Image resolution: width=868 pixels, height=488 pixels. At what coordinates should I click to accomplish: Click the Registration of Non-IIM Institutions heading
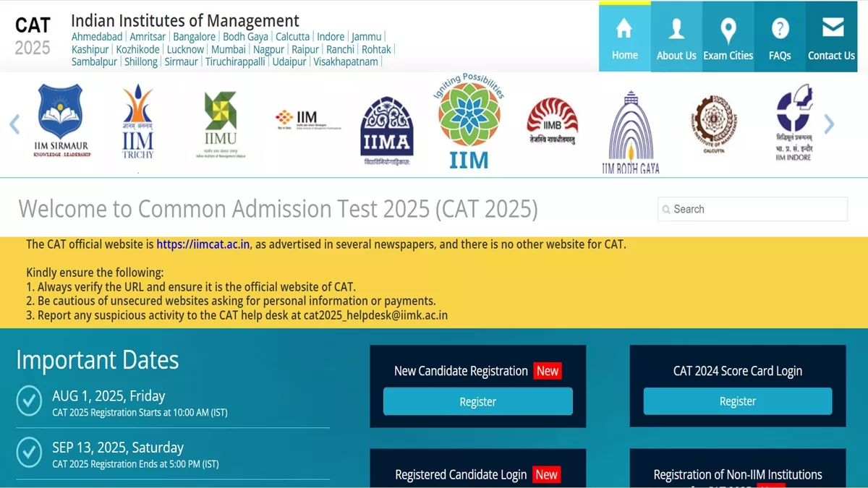pos(738,475)
